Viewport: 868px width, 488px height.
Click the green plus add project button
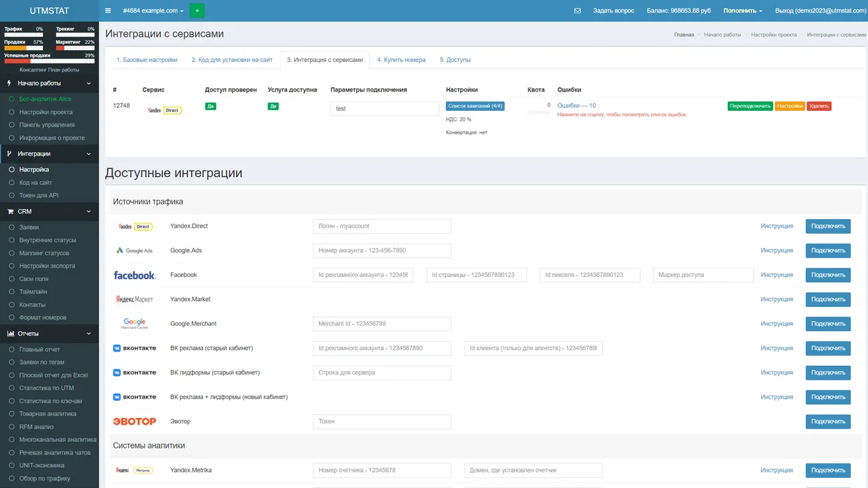point(197,11)
